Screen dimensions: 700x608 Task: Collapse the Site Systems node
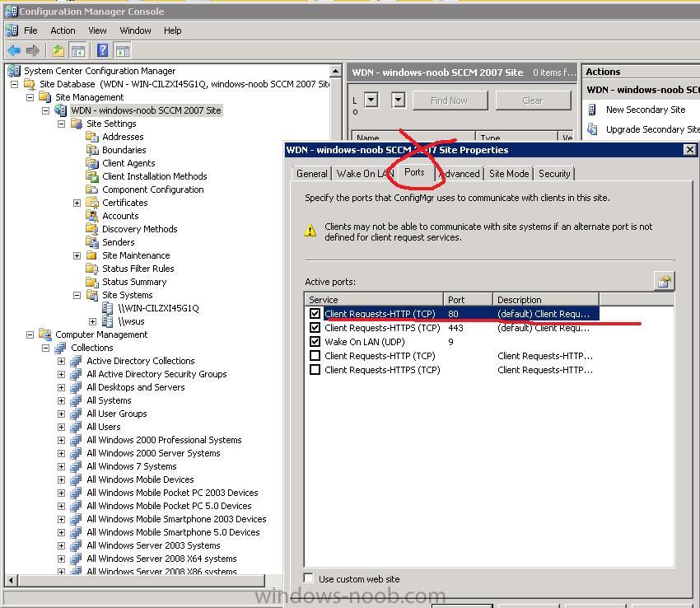tap(77, 295)
